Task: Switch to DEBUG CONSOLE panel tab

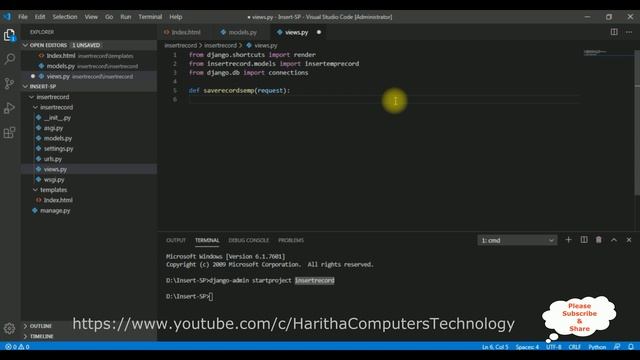Action: click(249, 240)
